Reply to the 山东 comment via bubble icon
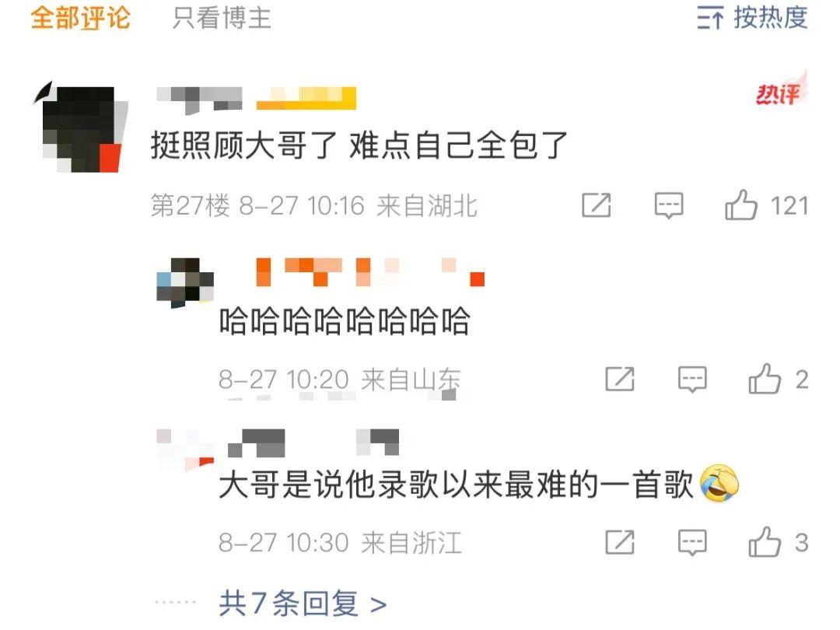Screen dimensions: 840x630 (692, 380)
